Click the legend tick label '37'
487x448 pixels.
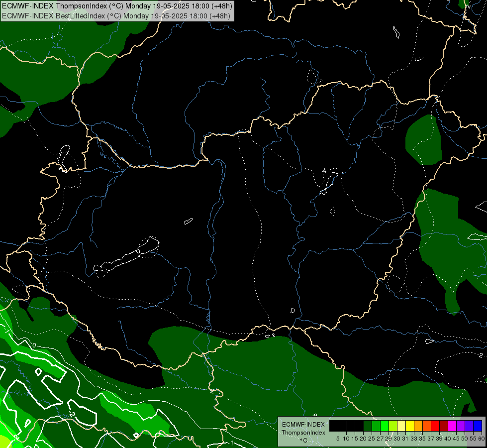pos(431,439)
